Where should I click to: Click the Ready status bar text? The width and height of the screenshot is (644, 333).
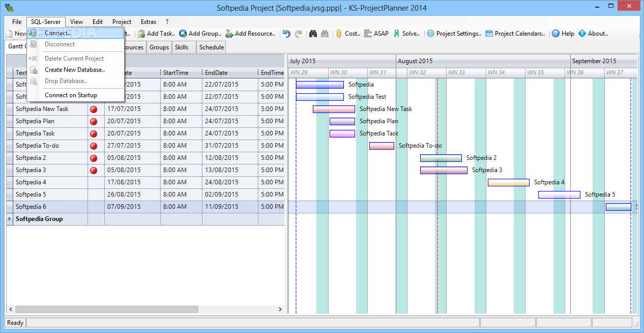coord(15,323)
